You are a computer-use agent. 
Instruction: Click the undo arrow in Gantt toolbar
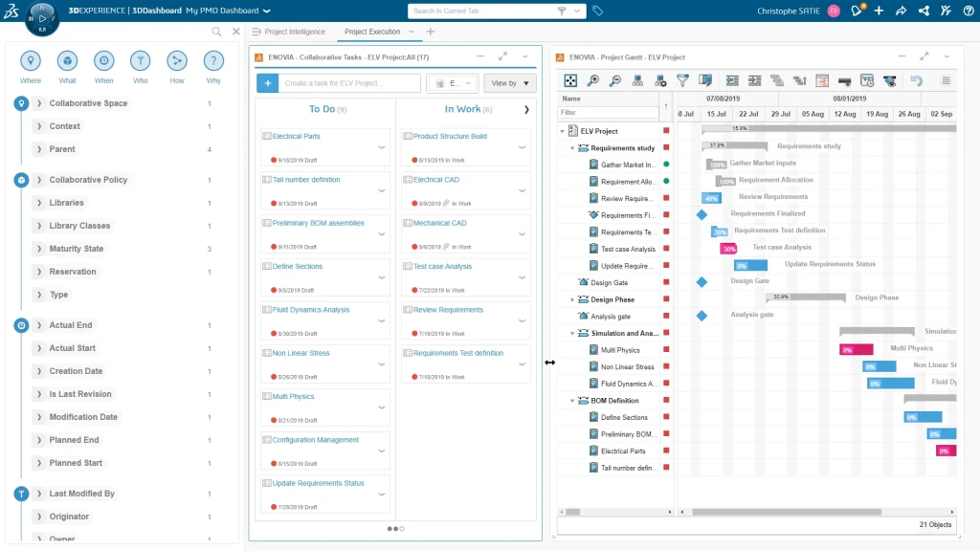(916, 81)
